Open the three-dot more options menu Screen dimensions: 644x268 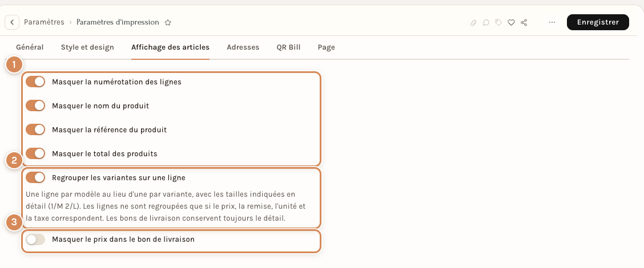(x=552, y=22)
